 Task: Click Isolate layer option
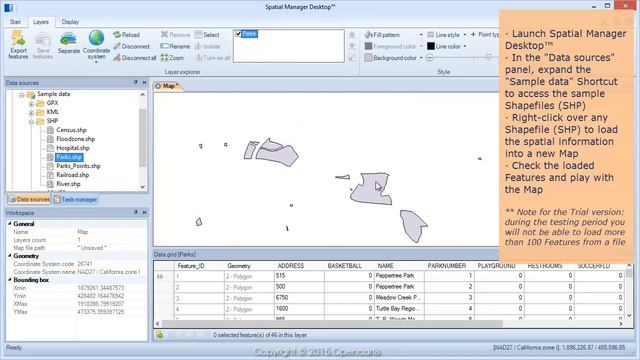pyautogui.click(x=208, y=47)
